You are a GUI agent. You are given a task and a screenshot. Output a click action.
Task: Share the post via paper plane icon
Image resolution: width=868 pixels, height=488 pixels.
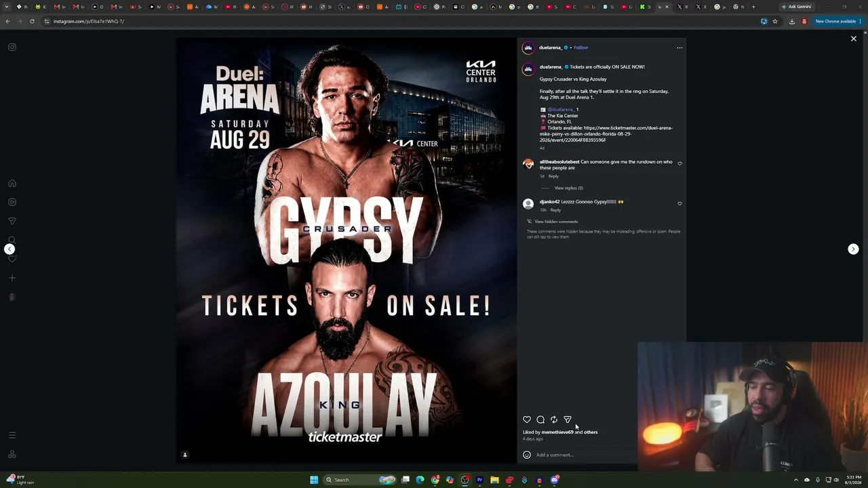click(x=568, y=420)
